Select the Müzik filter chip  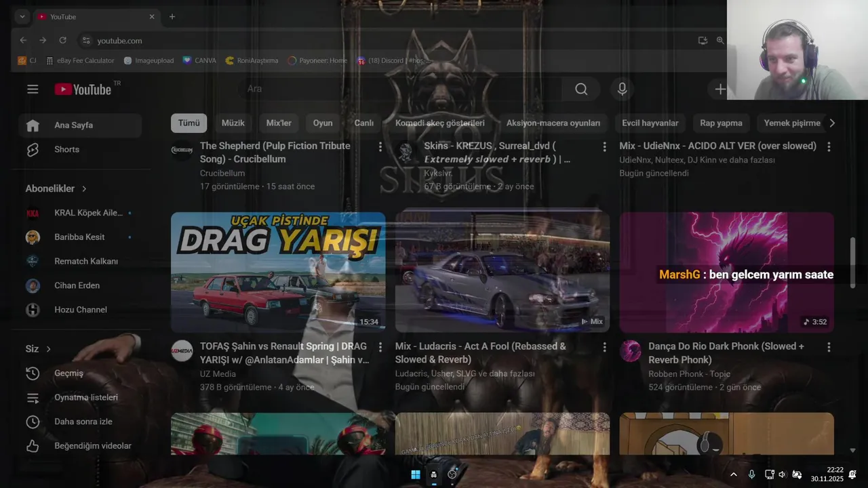pyautogui.click(x=233, y=123)
